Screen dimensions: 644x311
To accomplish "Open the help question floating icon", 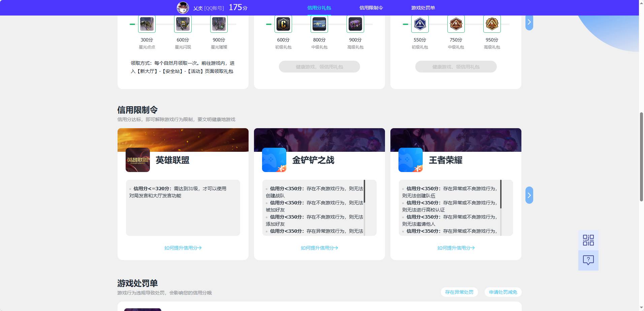I will (x=588, y=260).
